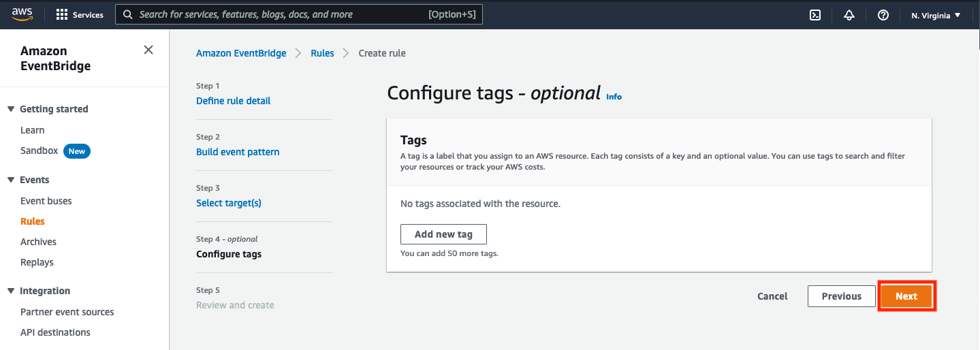Return to Select target(s) step
Viewport: 980px width, 350px height.
tap(228, 203)
